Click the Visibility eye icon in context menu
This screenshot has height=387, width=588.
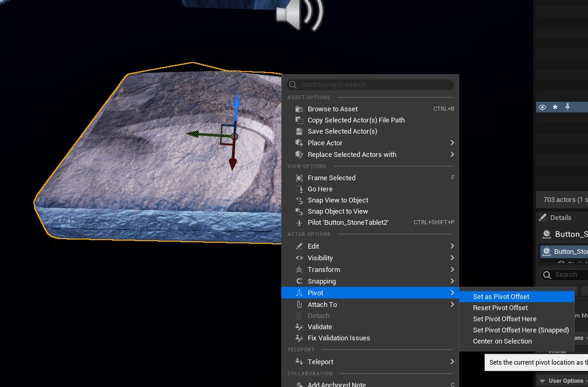click(299, 258)
